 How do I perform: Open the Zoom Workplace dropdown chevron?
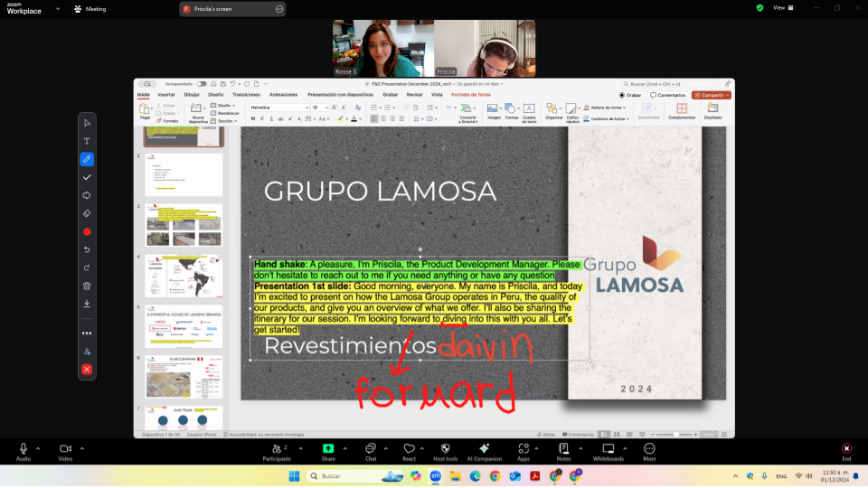(58, 9)
